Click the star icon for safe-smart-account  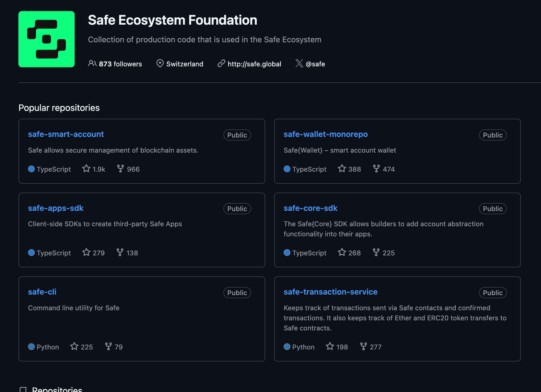86,169
